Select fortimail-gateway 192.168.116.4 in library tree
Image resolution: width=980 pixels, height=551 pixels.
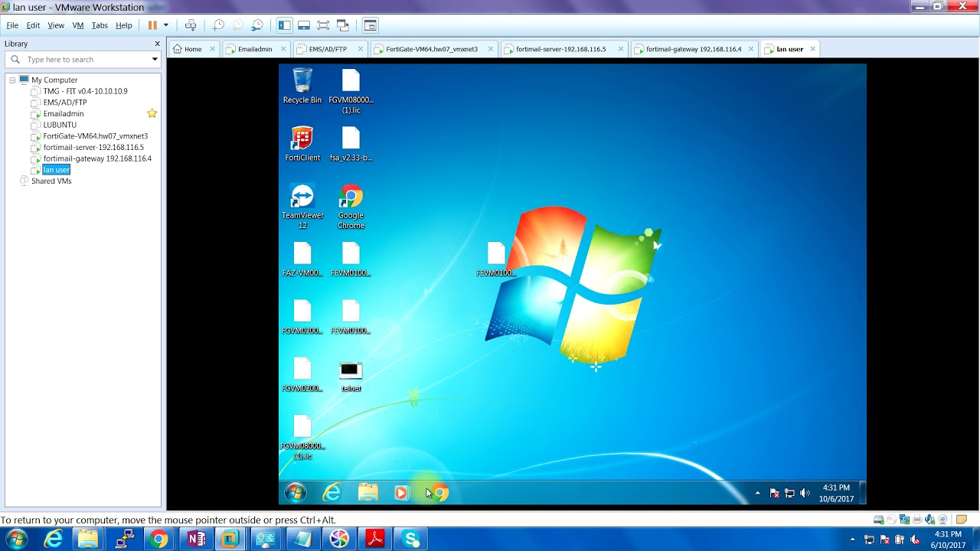(97, 158)
